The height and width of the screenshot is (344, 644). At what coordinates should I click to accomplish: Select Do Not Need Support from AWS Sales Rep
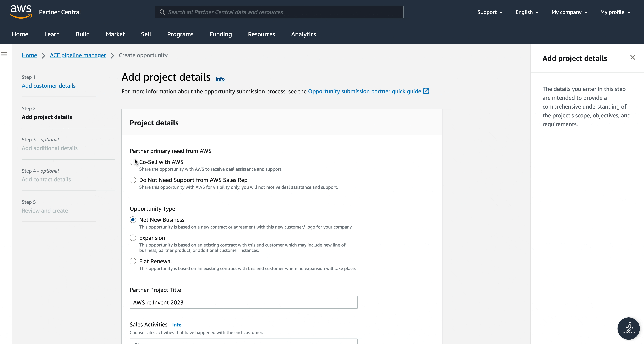point(132,180)
